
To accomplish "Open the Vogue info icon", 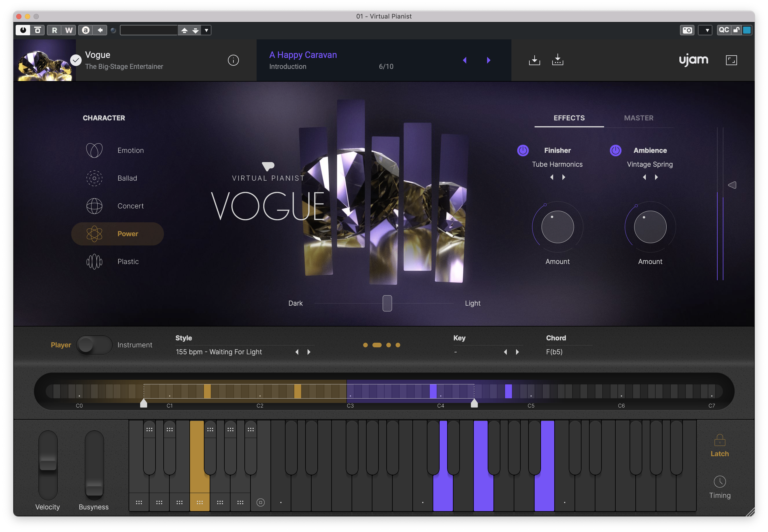I will (x=233, y=60).
